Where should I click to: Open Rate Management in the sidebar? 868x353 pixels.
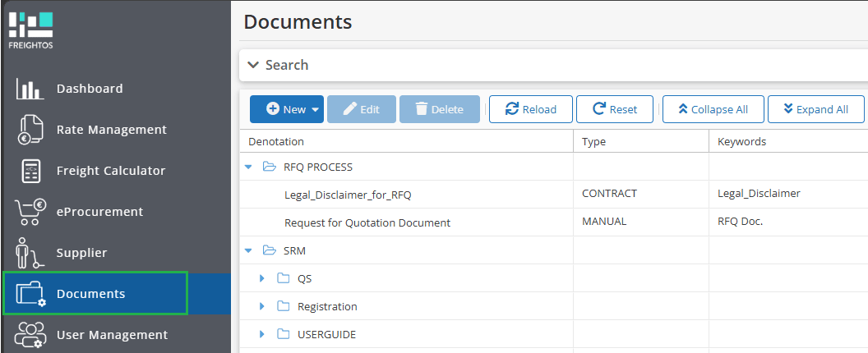115,130
